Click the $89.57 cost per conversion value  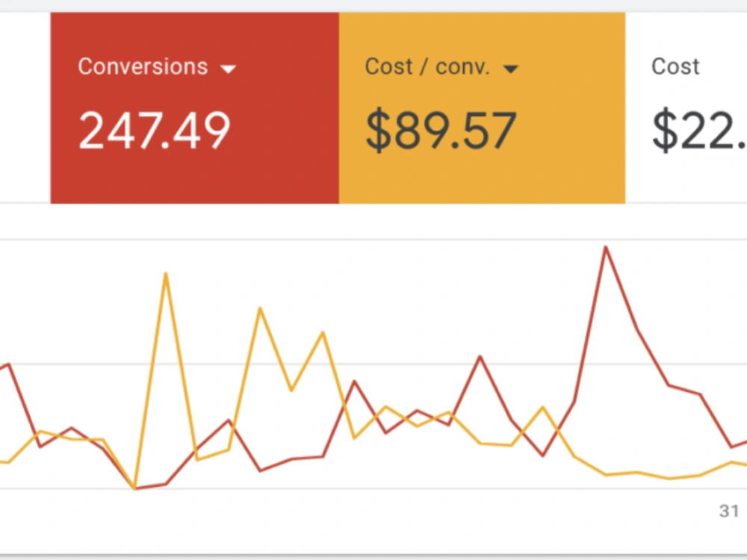(441, 131)
